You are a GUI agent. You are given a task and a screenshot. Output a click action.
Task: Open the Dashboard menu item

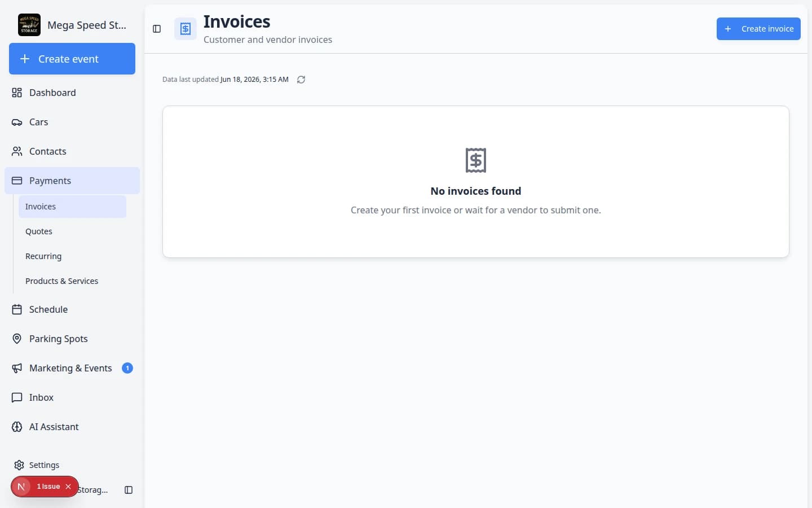pyautogui.click(x=72, y=93)
